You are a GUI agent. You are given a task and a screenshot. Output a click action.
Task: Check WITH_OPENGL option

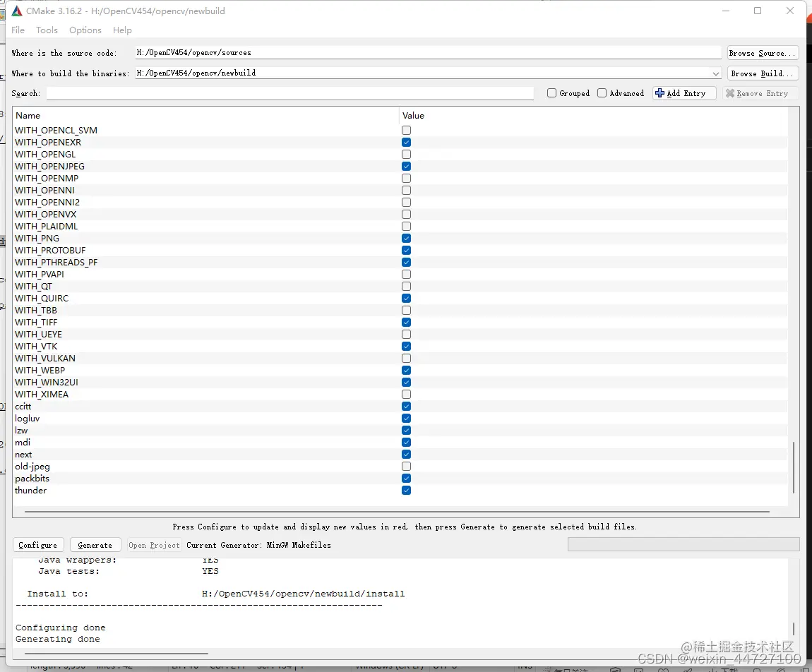(x=407, y=155)
